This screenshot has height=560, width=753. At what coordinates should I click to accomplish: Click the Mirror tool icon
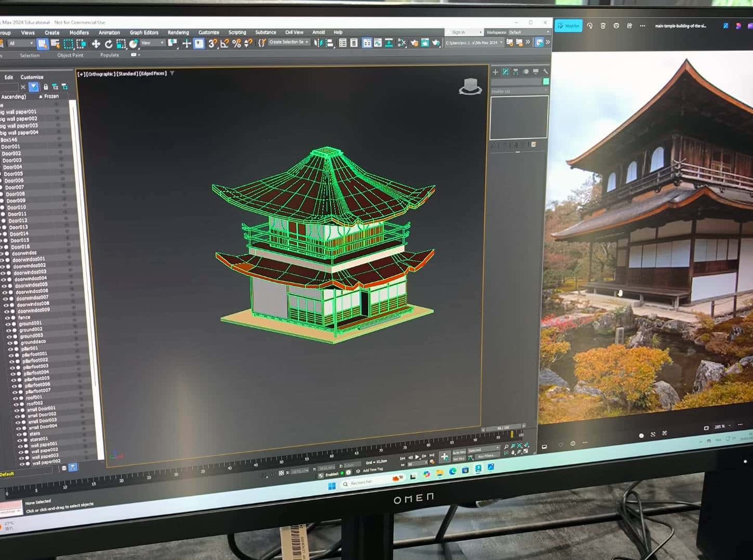coord(318,43)
